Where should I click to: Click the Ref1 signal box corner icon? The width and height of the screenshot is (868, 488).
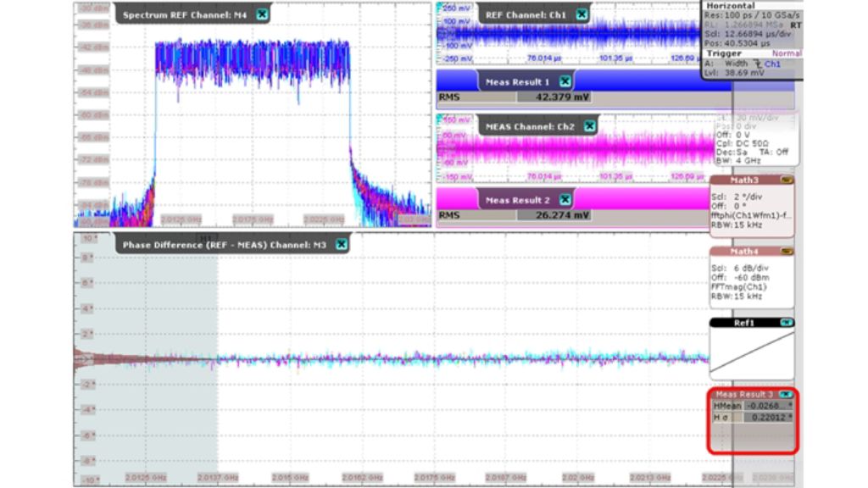[786, 323]
